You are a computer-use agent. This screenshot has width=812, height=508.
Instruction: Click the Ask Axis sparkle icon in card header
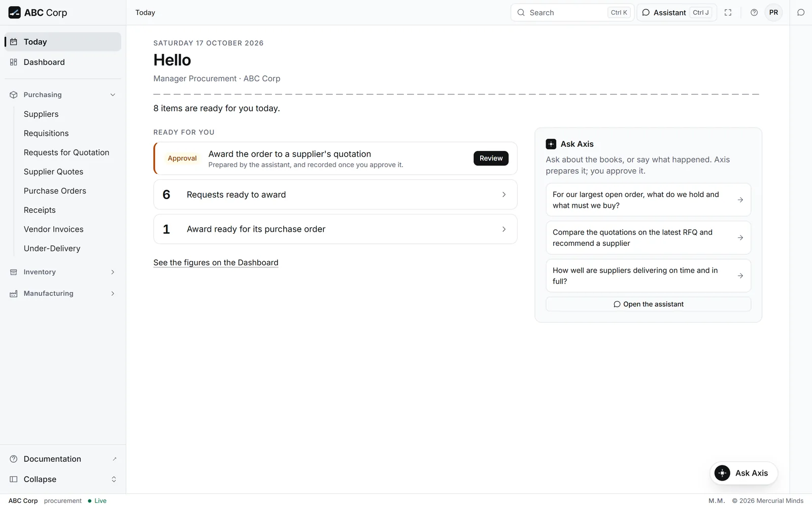pyautogui.click(x=551, y=144)
